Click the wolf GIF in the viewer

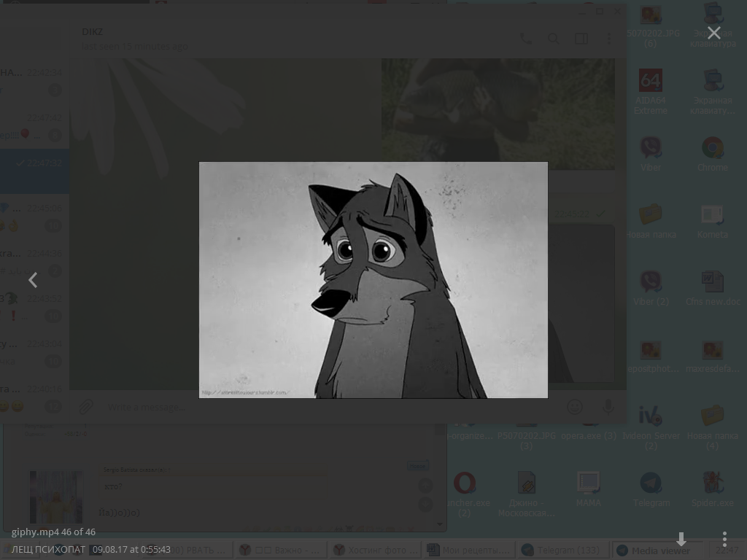coord(373,280)
